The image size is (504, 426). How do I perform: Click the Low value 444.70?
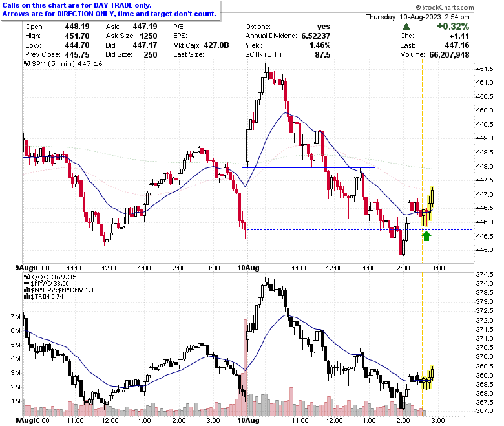pos(77,45)
